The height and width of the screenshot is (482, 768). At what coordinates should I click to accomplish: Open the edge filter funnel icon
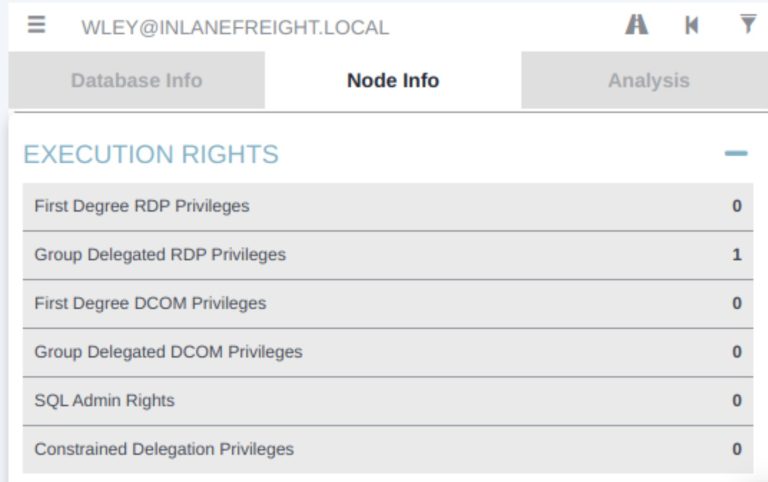[x=747, y=25]
